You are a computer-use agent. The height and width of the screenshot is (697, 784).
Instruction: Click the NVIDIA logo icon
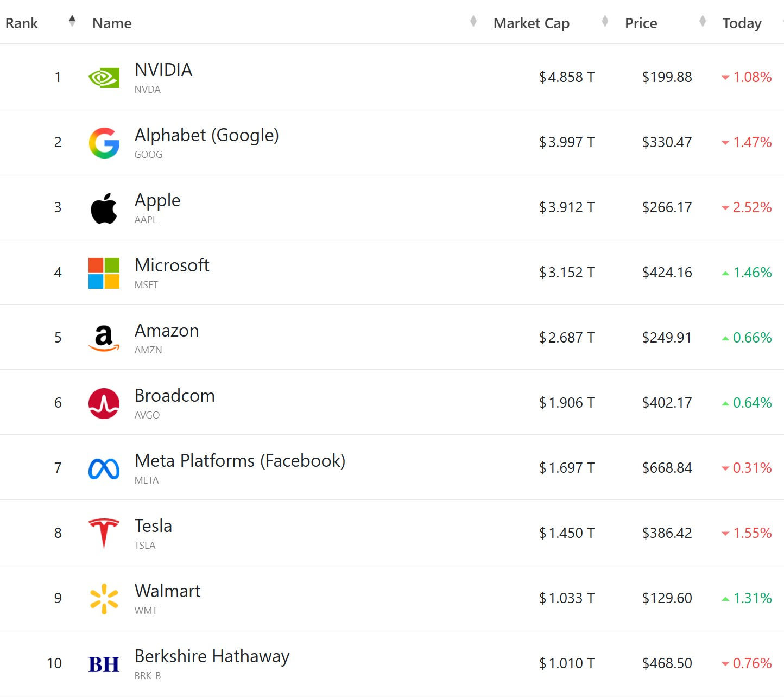(x=104, y=78)
